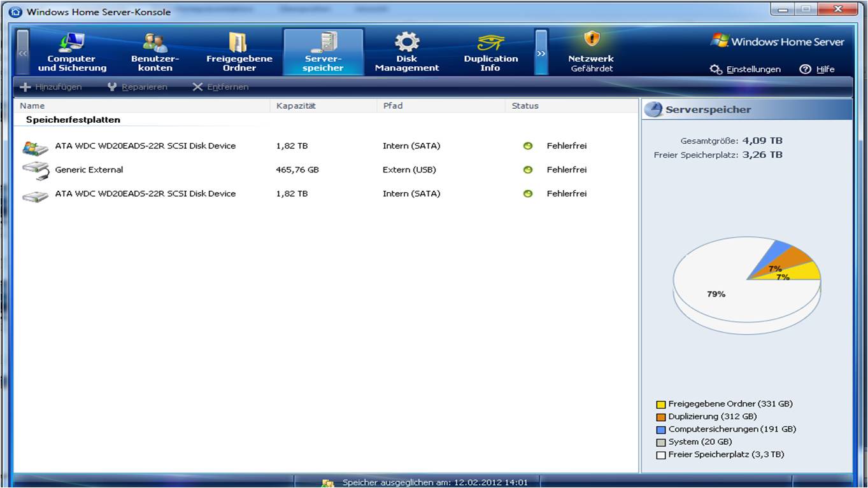
Task: Click the Serverspeicher pie icon in side panel
Action: (x=653, y=109)
